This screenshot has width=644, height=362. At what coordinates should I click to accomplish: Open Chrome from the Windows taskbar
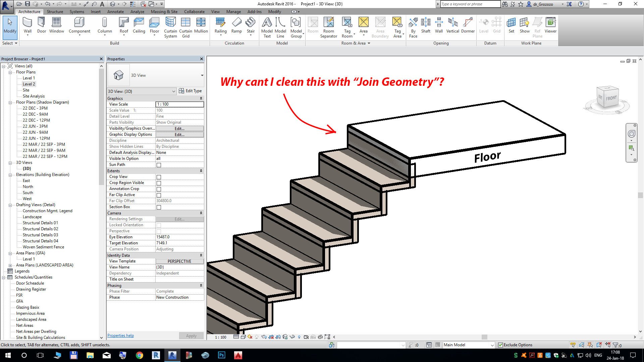coord(139,355)
